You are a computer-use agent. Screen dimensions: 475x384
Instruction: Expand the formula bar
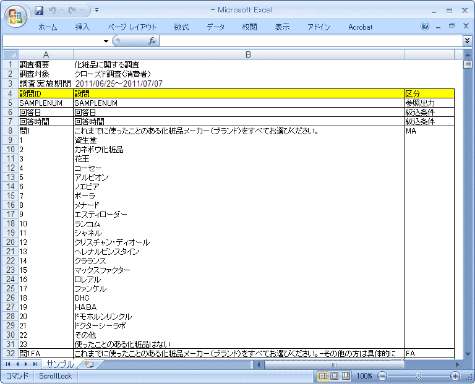467,41
